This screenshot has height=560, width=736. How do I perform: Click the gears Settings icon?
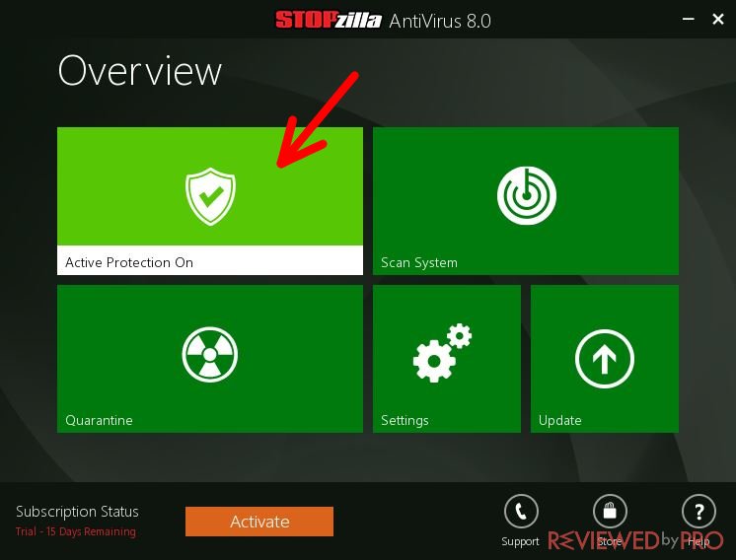coord(442,352)
